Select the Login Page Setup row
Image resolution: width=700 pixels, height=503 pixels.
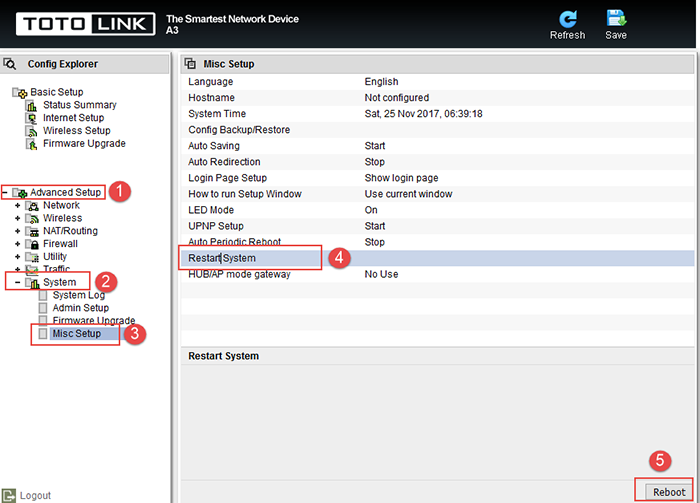click(x=438, y=178)
